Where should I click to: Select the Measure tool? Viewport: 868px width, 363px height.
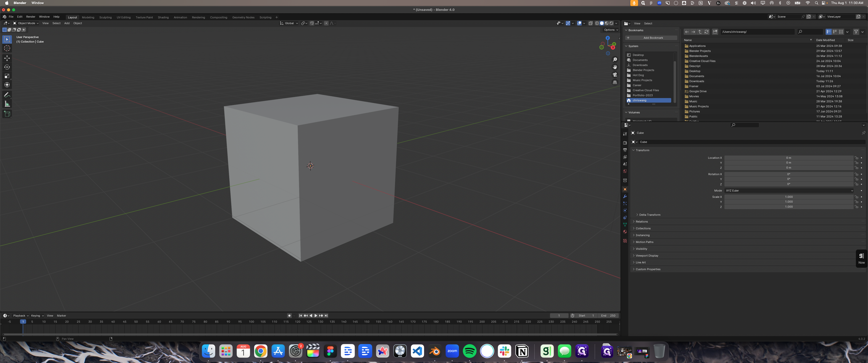pos(7,104)
